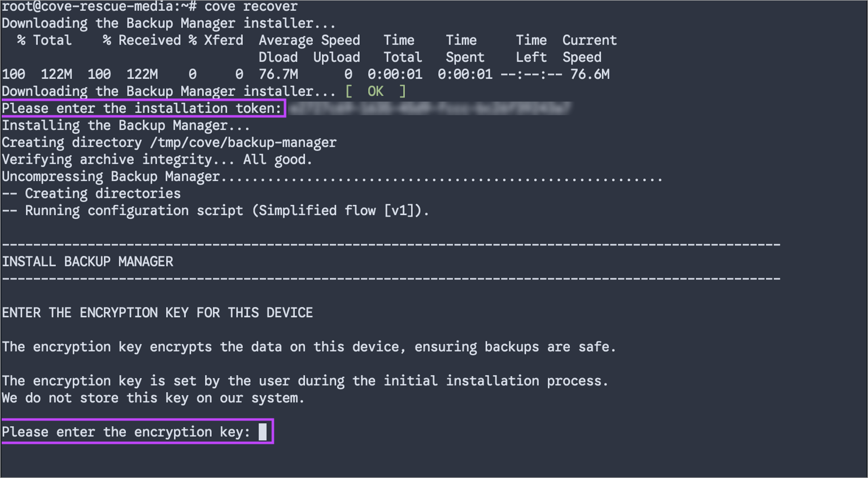The image size is (868, 478).
Task: Click the 76.6M current speed value
Action: click(x=590, y=74)
